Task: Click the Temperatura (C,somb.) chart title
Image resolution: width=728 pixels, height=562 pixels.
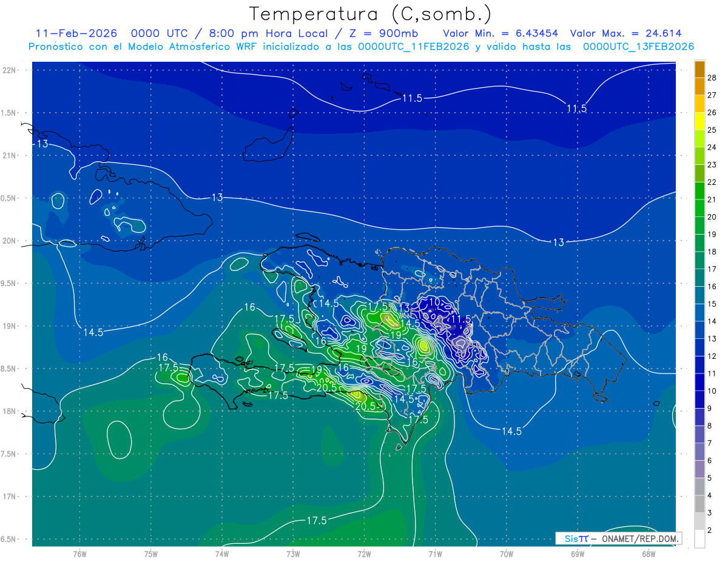Action: tap(370, 14)
